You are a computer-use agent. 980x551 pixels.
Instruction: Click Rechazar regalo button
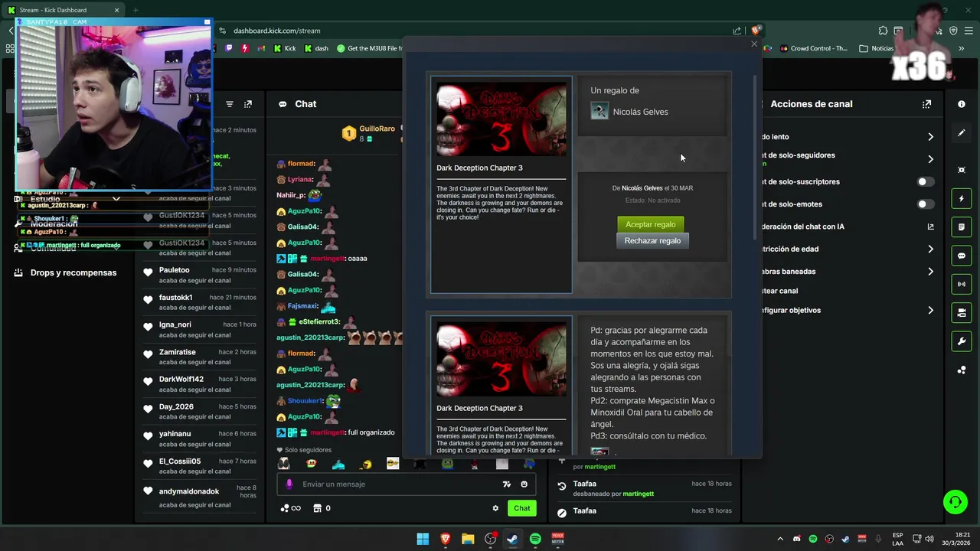click(652, 240)
